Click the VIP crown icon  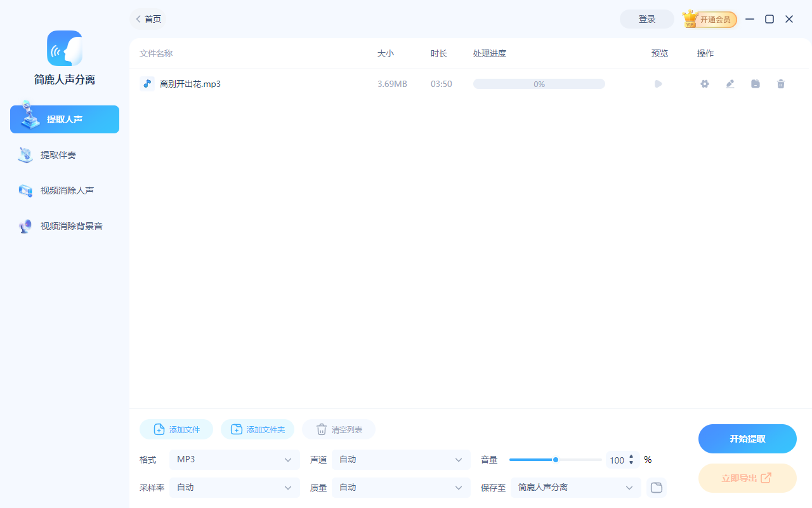click(x=690, y=18)
